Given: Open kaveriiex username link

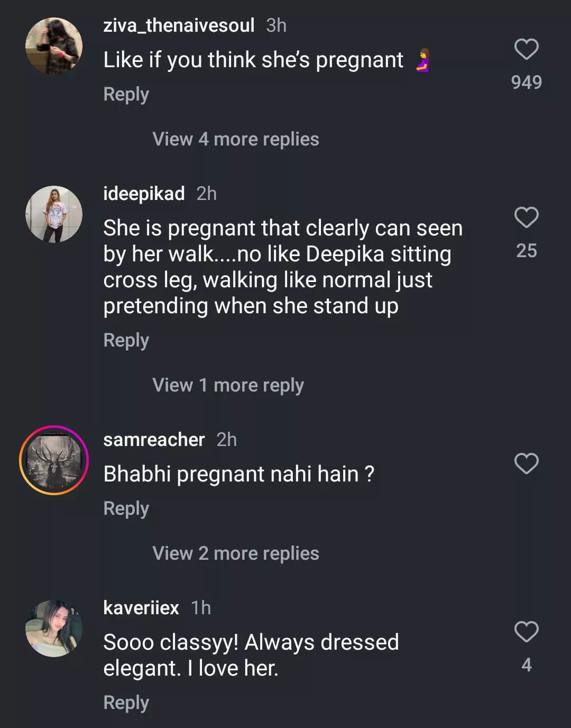Looking at the screenshot, I should [141, 608].
